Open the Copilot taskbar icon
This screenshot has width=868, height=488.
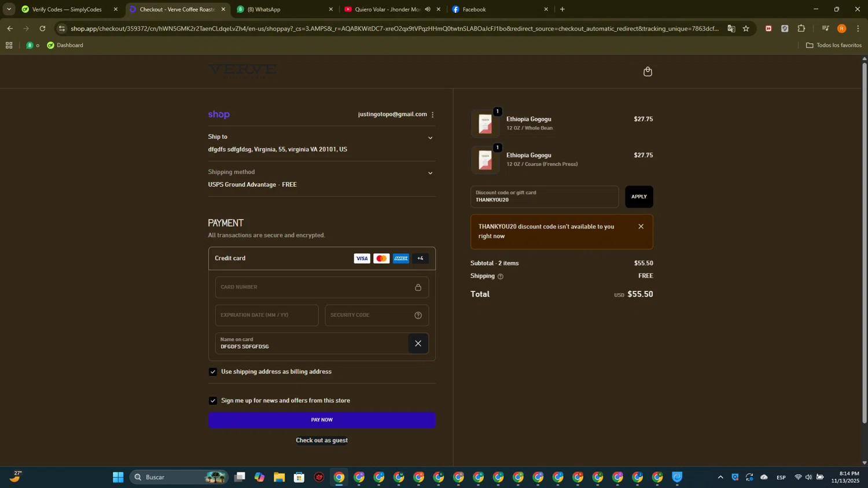click(x=259, y=477)
